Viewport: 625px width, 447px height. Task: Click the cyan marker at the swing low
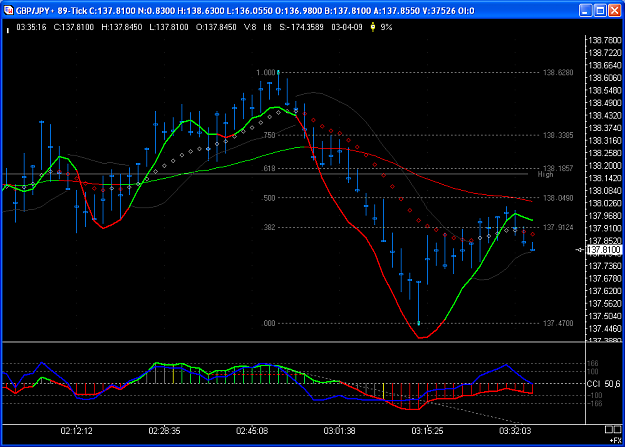pyautogui.click(x=419, y=323)
